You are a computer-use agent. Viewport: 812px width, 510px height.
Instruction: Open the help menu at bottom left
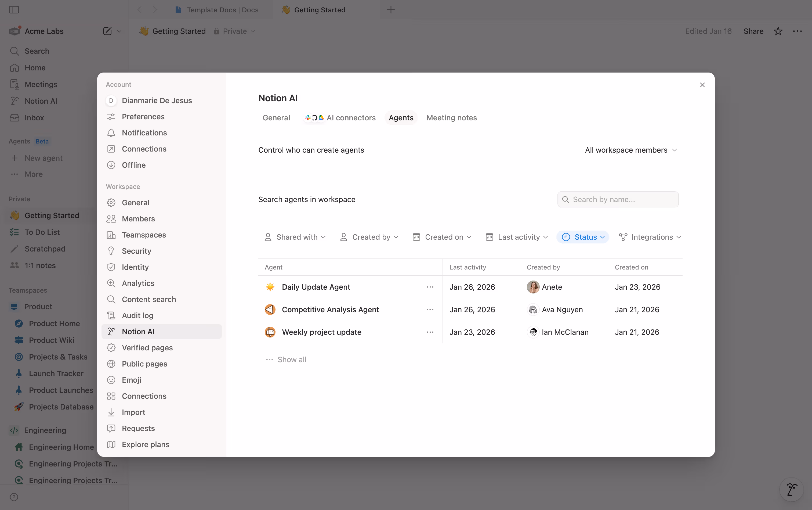pyautogui.click(x=14, y=497)
